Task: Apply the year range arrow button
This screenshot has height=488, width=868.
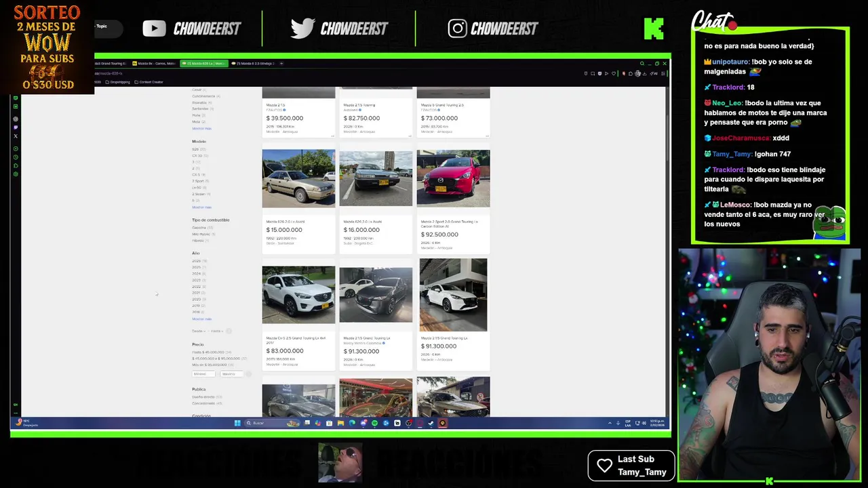Action: pos(229,331)
